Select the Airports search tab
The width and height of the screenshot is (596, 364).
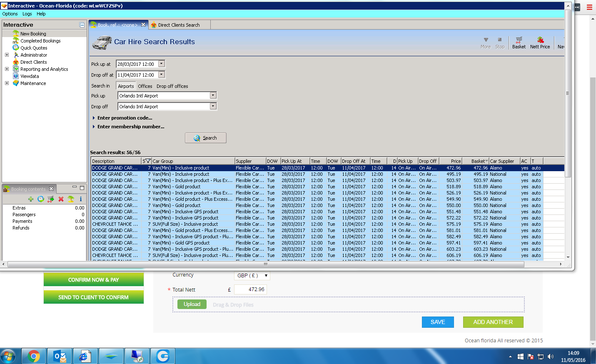126,86
